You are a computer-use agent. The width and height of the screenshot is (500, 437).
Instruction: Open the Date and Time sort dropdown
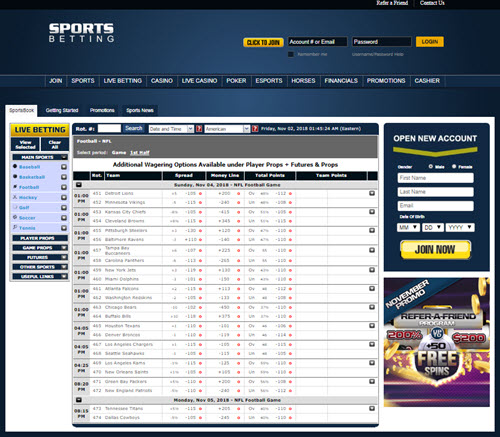tap(171, 129)
